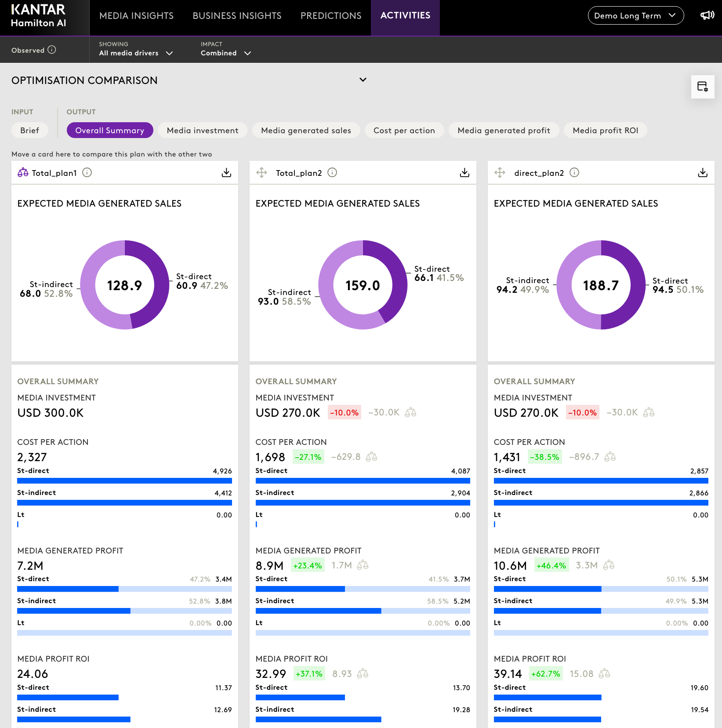Image resolution: width=722 pixels, height=728 pixels.
Task: Click Total_plan1 St-direct profit bar
Action: point(124,589)
